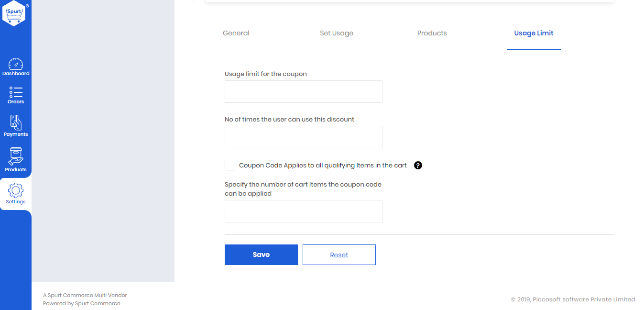Focus the number of cart items field
The image size is (644, 310).
click(x=304, y=211)
